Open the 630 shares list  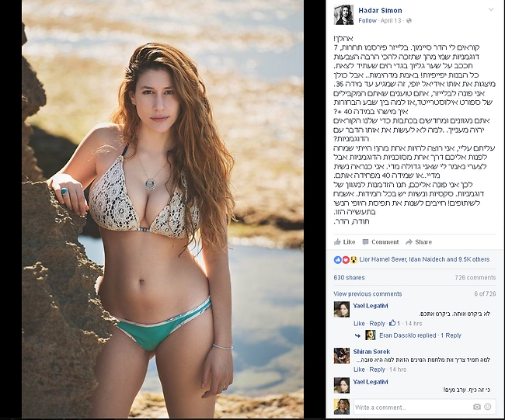[x=349, y=277]
